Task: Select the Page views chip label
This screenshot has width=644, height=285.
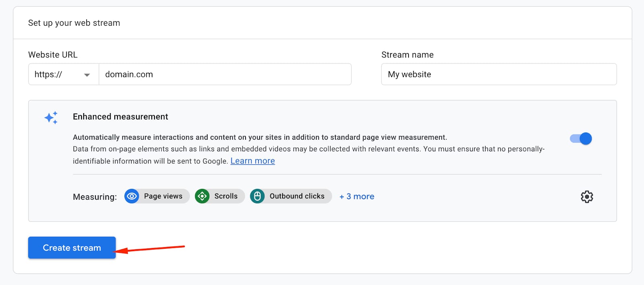Action: point(163,196)
